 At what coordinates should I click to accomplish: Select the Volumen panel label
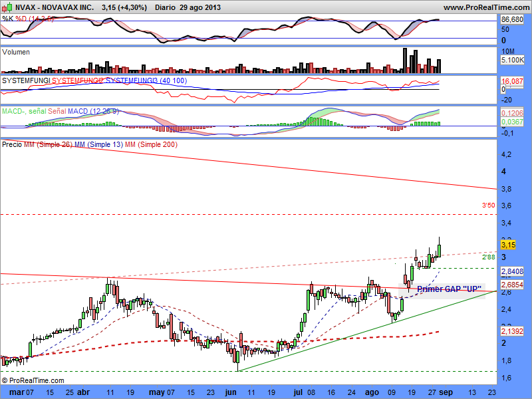pos(15,52)
